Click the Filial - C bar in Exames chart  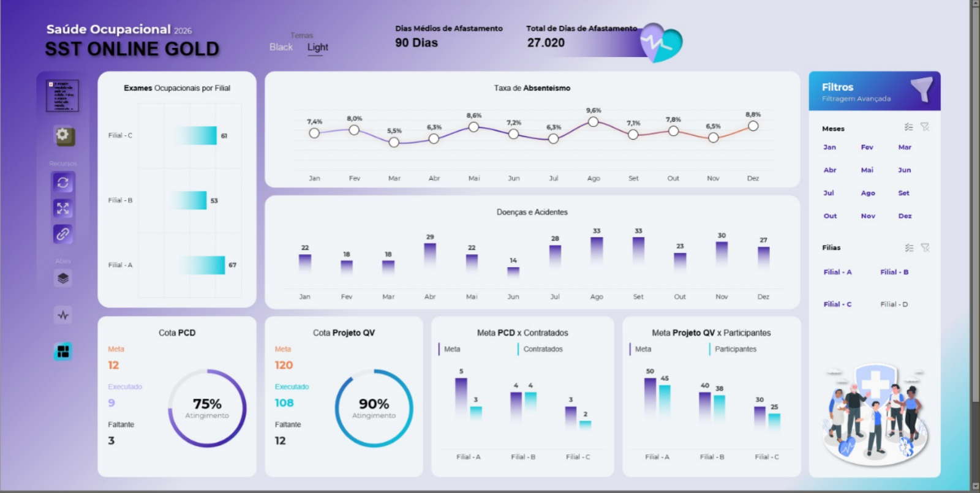[197, 135]
